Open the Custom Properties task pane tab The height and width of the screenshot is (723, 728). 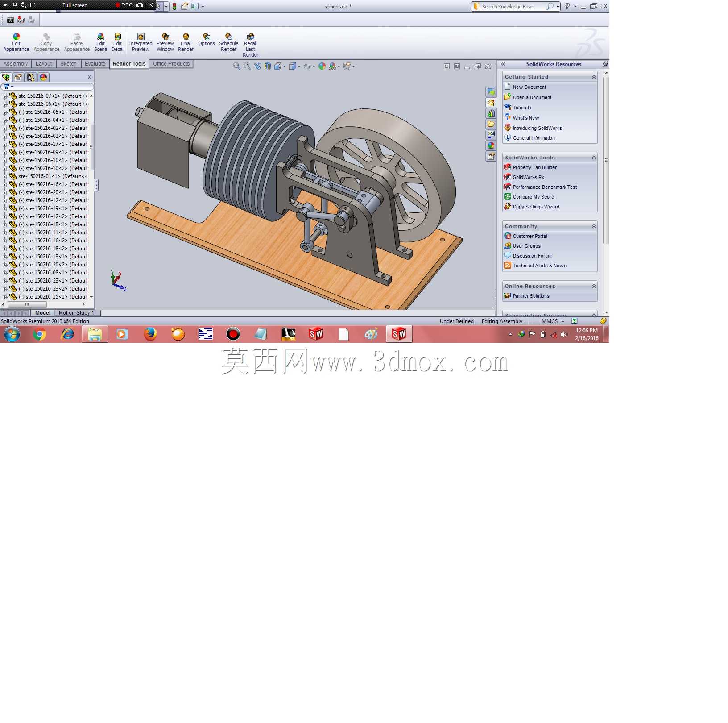(491, 156)
